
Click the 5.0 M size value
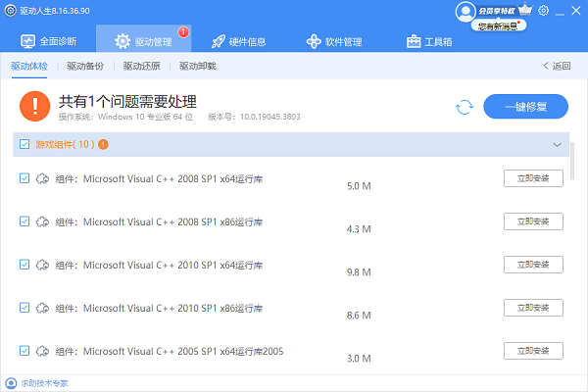coord(359,186)
